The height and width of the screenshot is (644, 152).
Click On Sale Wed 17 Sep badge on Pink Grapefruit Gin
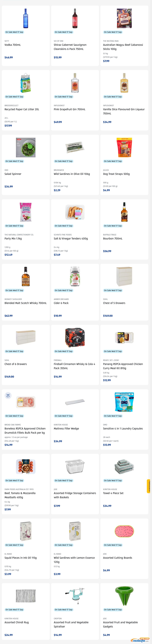[64, 97]
